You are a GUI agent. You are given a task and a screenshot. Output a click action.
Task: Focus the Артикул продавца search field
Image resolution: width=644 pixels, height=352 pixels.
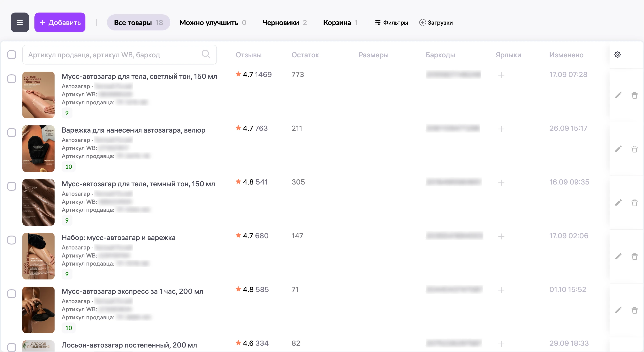pos(119,55)
